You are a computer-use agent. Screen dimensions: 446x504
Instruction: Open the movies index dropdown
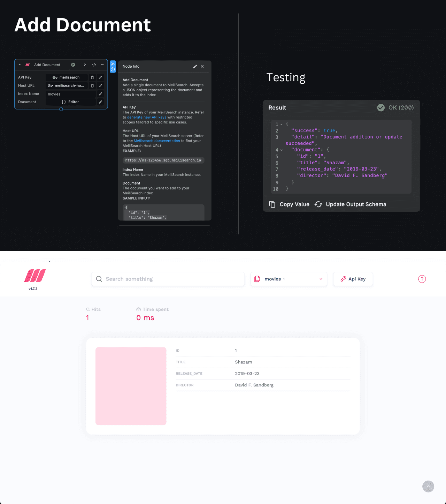(289, 279)
